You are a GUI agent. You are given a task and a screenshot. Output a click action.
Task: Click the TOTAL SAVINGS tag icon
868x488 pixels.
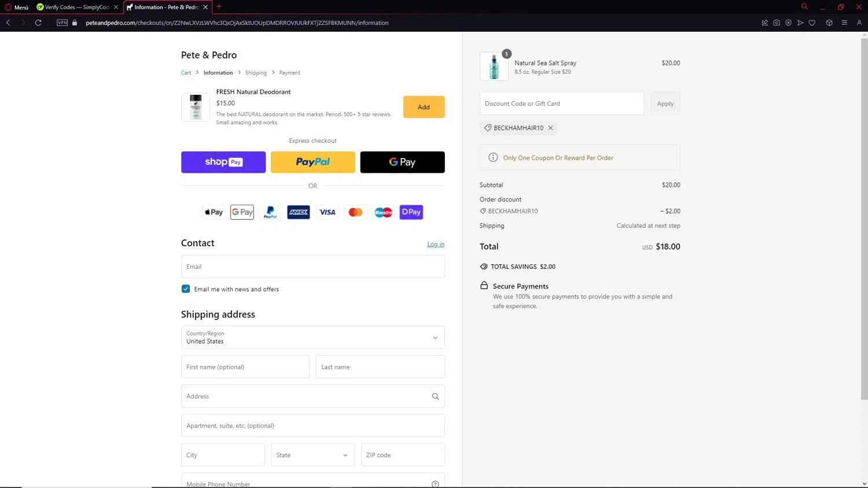tap(484, 267)
